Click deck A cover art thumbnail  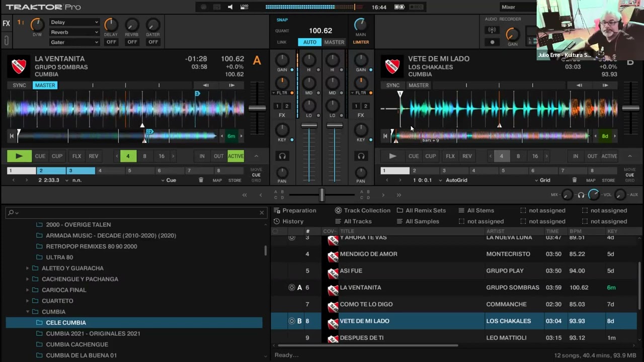tap(19, 66)
